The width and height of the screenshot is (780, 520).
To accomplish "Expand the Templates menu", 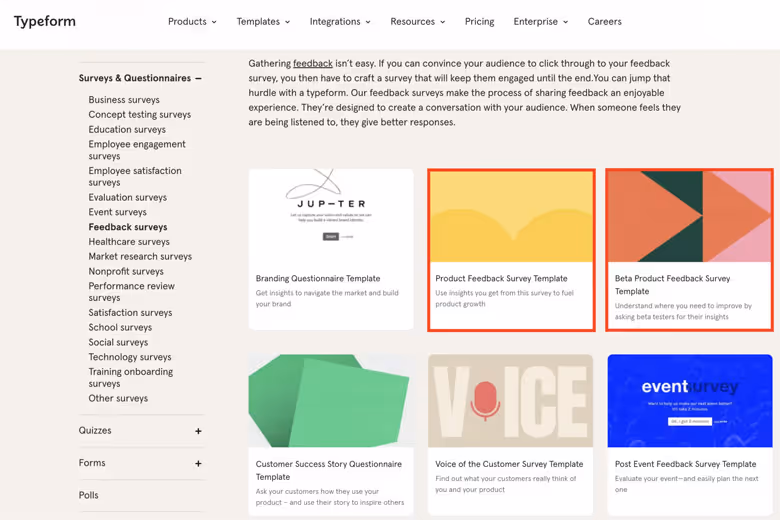I will tap(263, 21).
